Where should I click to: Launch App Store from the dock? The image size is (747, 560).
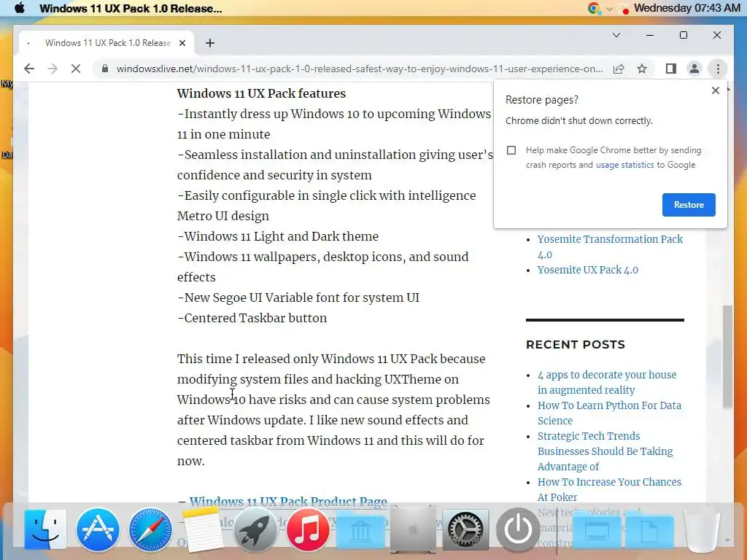(98, 529)
